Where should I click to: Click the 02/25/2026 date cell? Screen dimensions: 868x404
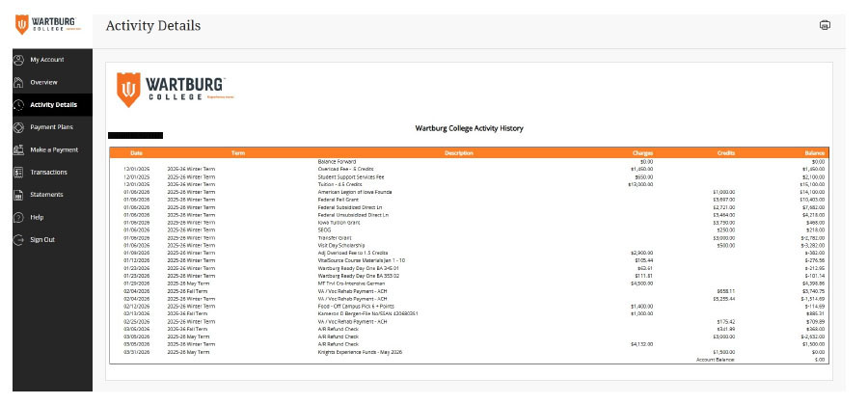(136, 321)
